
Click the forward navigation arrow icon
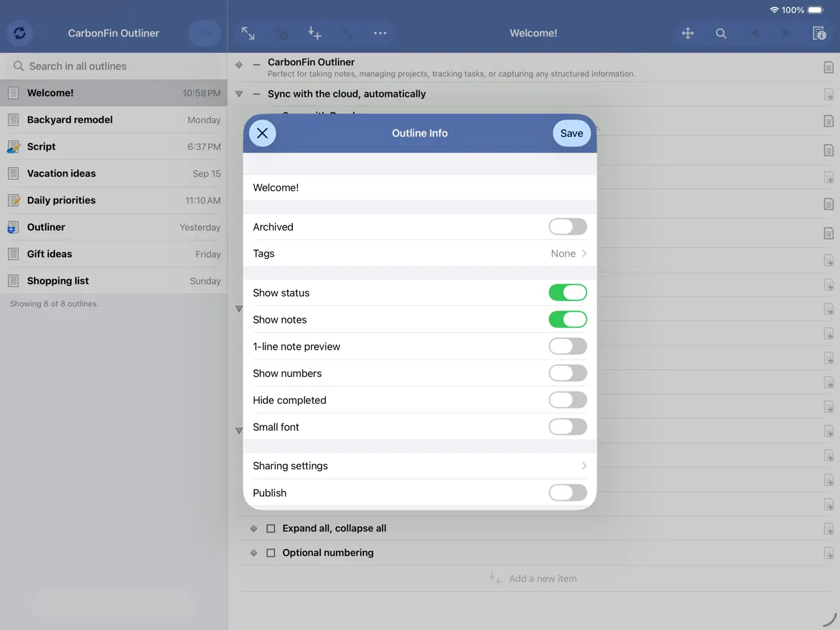coord(785,33)
